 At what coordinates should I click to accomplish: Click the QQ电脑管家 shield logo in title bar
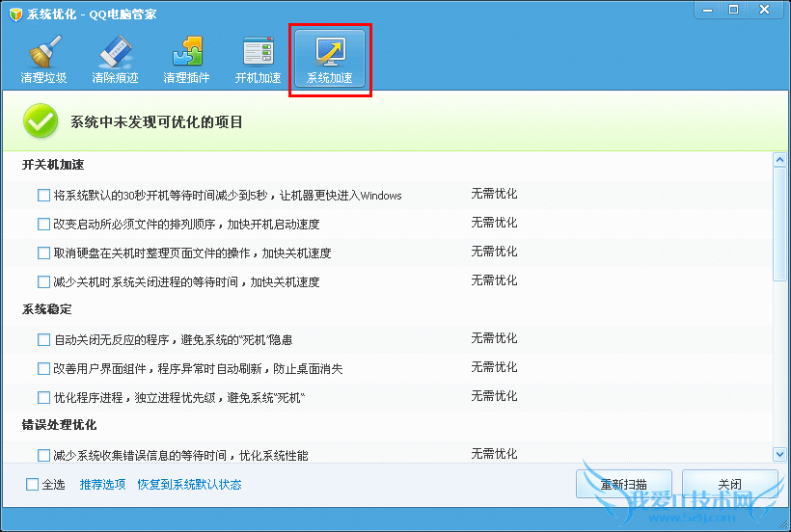[x=15, y=14]
